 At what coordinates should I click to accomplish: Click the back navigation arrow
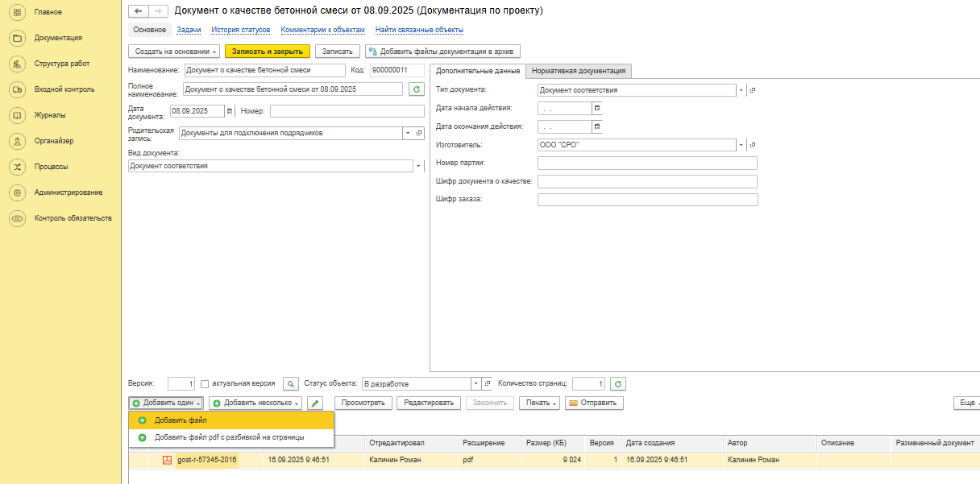[138, 11]
